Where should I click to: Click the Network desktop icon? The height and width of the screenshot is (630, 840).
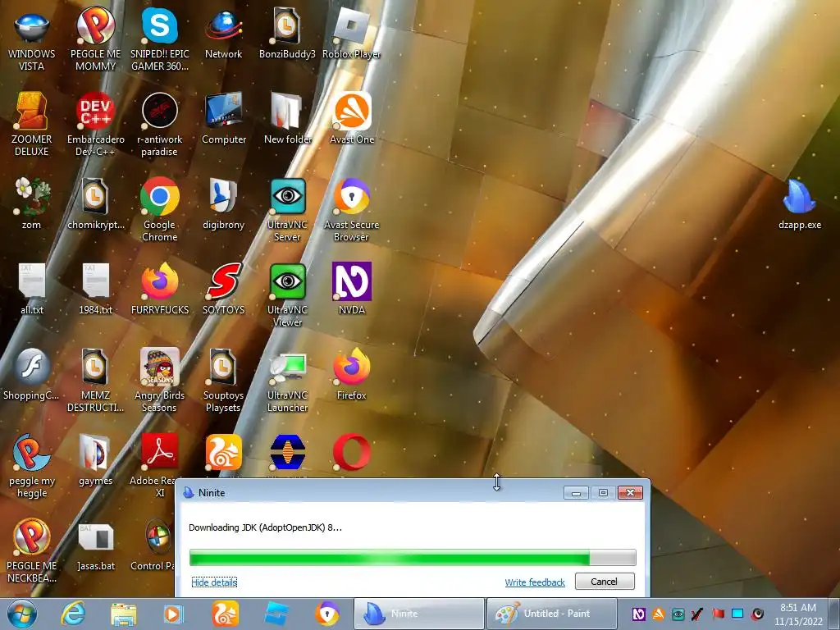pyautogui.click(x=223, y=33)
